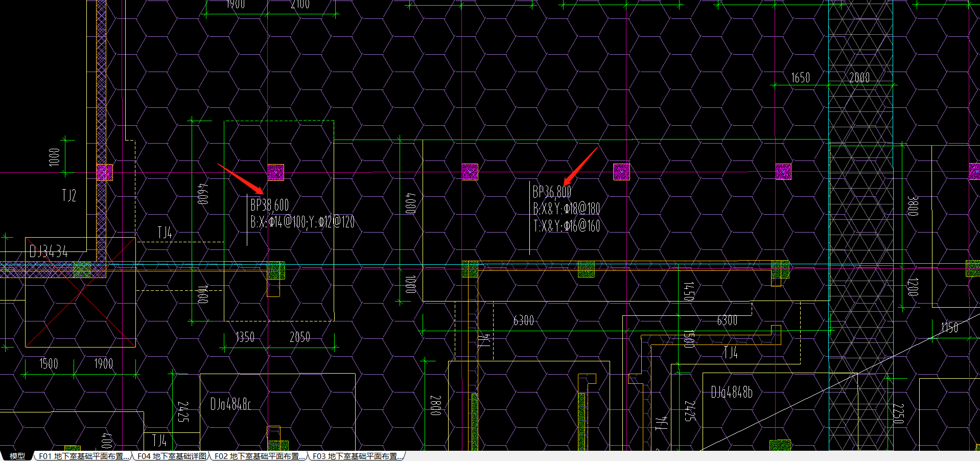Click rebar note B:X&Y:Φ18@180
980x461 pixels.
click(x=566, y=209)
